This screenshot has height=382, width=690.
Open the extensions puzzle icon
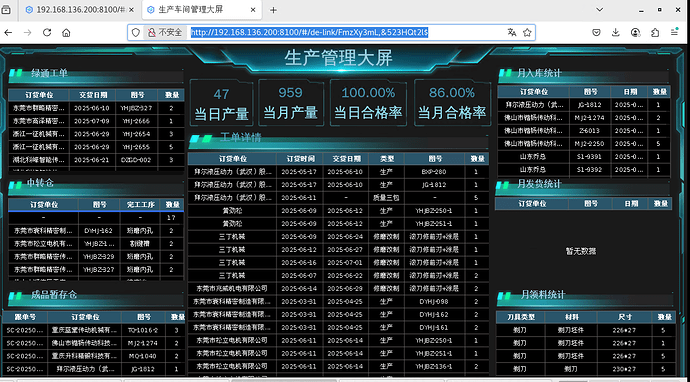coord(655,33)
